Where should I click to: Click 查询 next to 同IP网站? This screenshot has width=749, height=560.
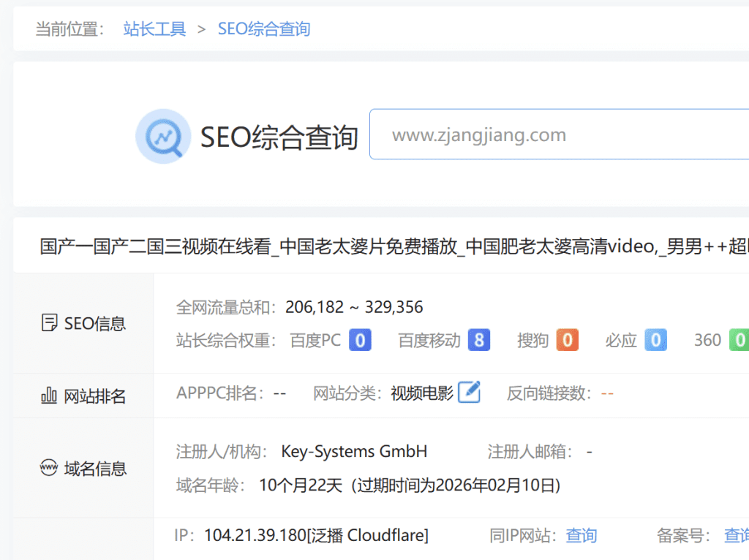tap(581, 536)
